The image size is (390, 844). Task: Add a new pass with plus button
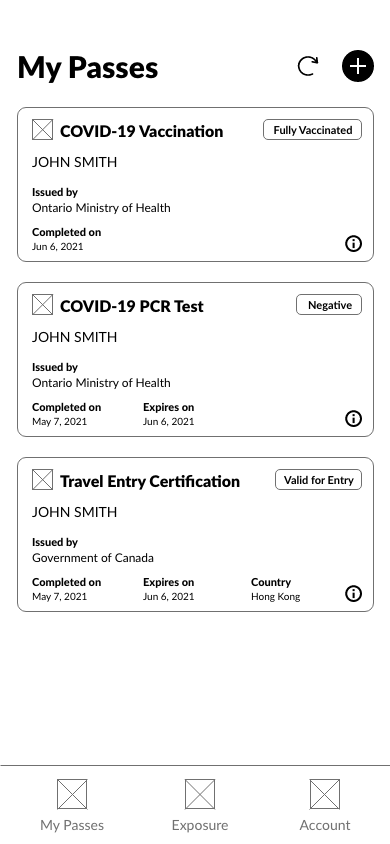click(x=358, y=66)
